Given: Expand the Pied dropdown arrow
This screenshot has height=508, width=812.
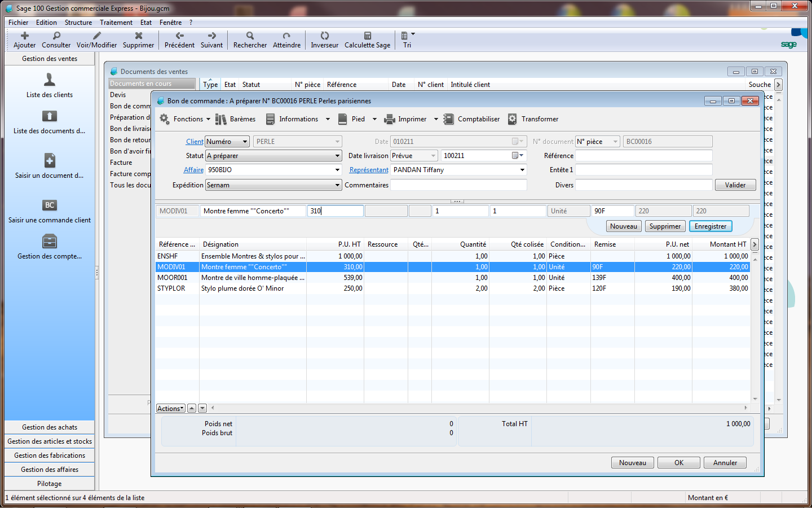Looking at the screenshot, I should tap(374, 119).
